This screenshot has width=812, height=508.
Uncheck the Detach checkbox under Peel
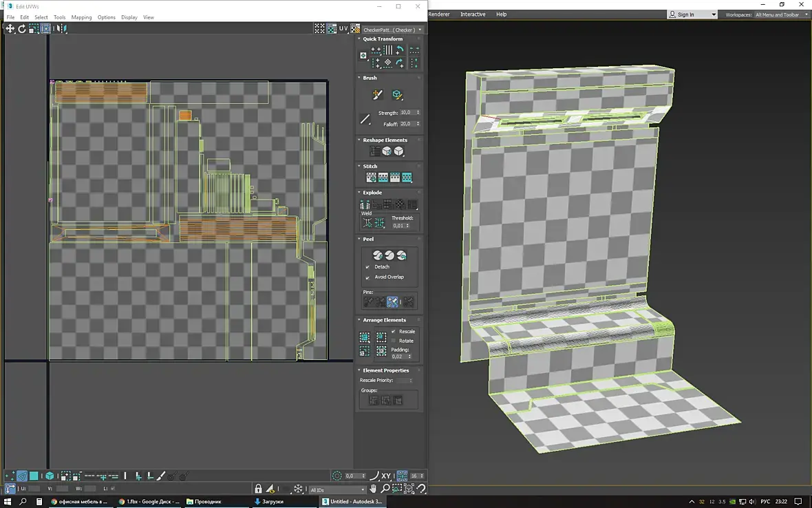click(x=367, y=267)
